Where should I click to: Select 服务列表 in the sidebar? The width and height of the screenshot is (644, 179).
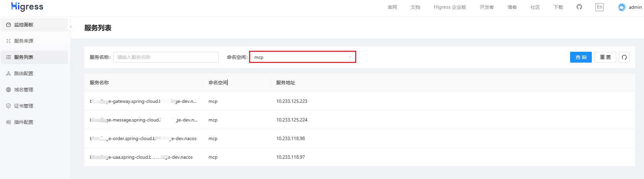click(24, 57)
